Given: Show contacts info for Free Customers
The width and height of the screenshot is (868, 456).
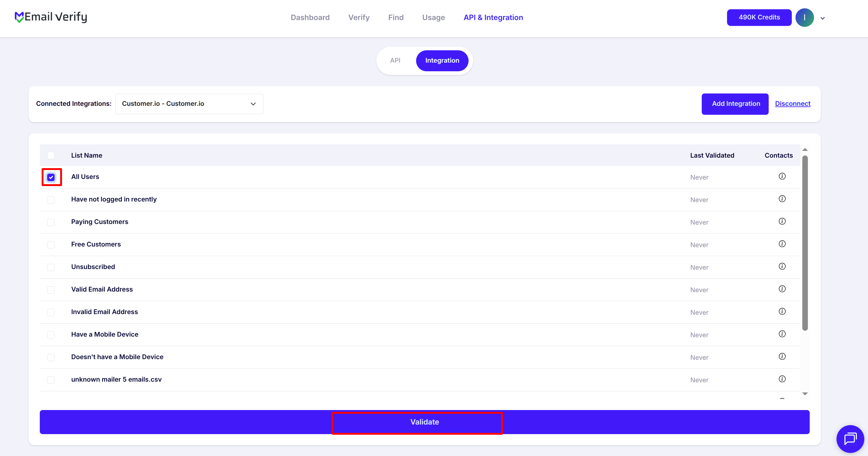Looking at the screenshot, I should click(782, 244).
